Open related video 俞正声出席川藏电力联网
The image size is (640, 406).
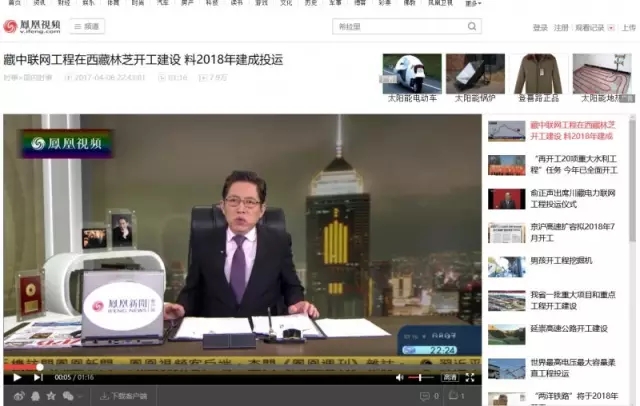pos(572,198)
